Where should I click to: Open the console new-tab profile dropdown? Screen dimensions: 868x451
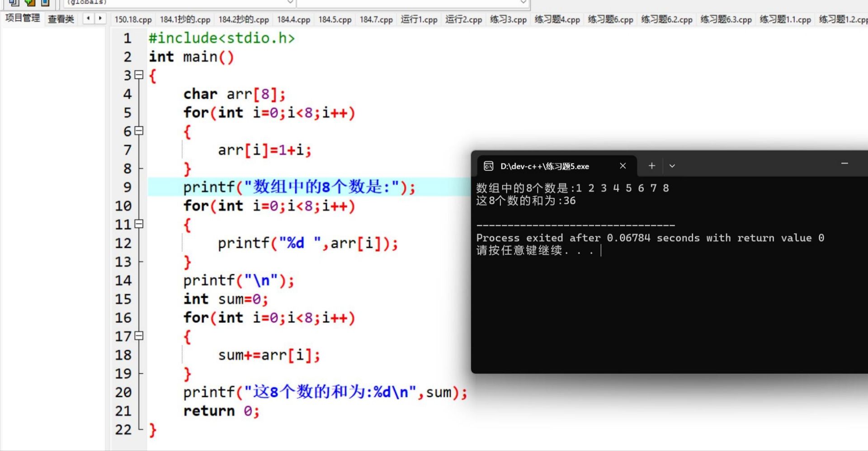(672, 166)
